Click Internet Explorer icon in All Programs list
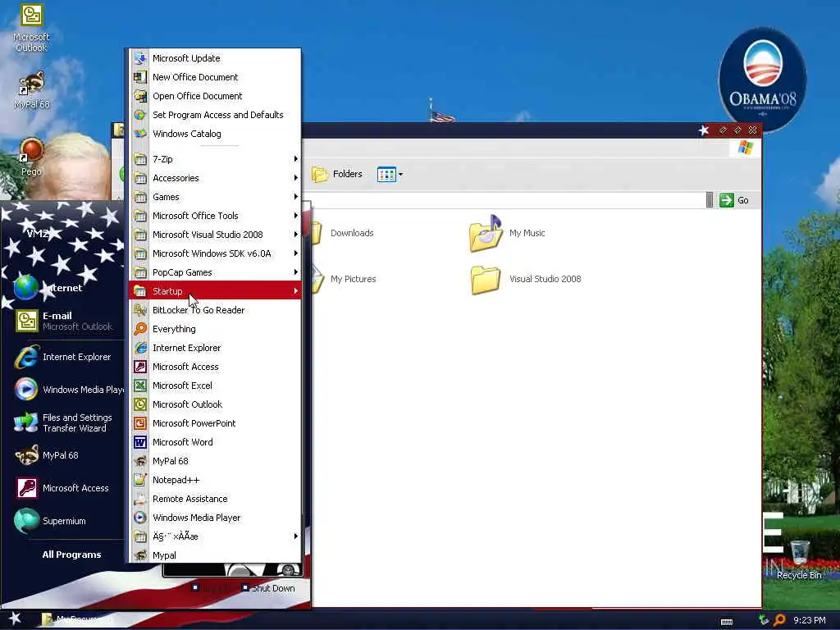 140,348
